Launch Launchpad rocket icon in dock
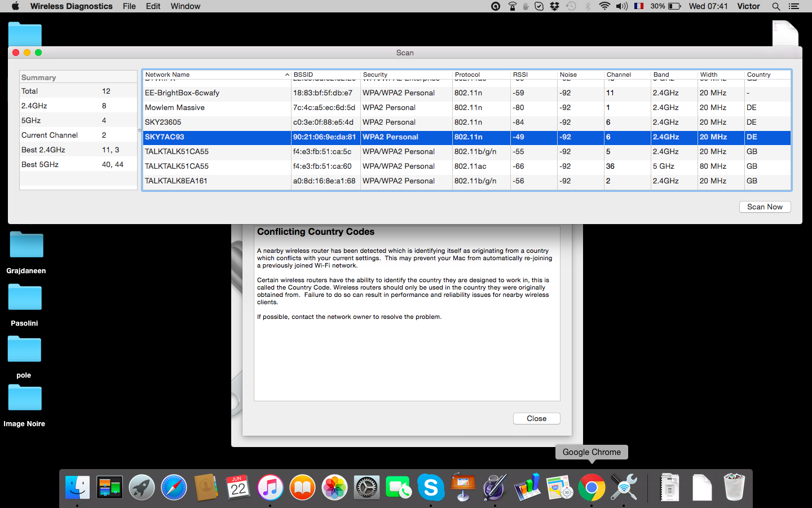The width and height of the screenshot is (812, 508). point(142,487)
